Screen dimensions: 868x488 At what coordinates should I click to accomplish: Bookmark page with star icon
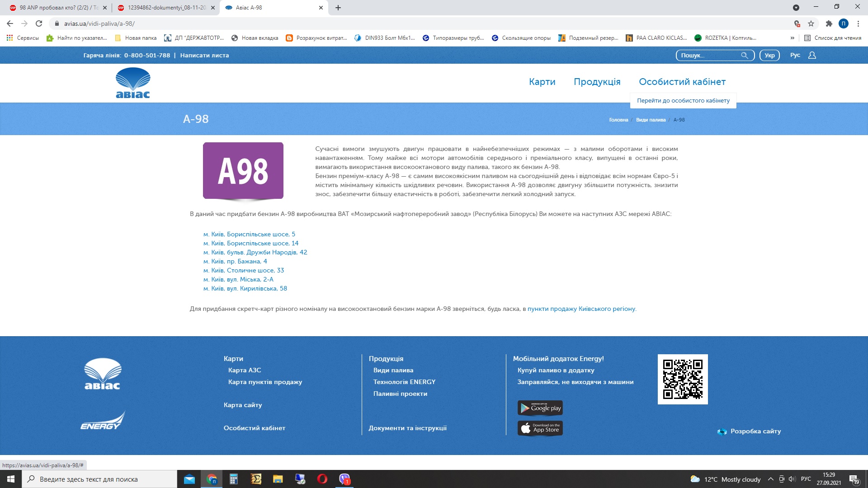coord(811,23)
